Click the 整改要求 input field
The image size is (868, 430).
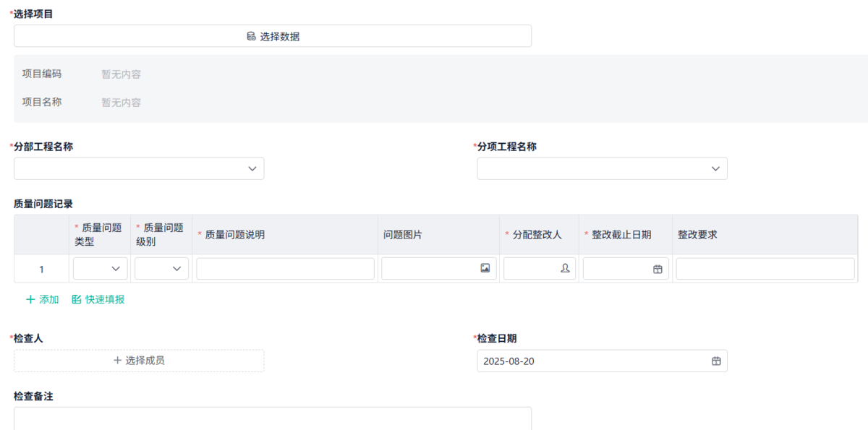click(x=765, y=268)
